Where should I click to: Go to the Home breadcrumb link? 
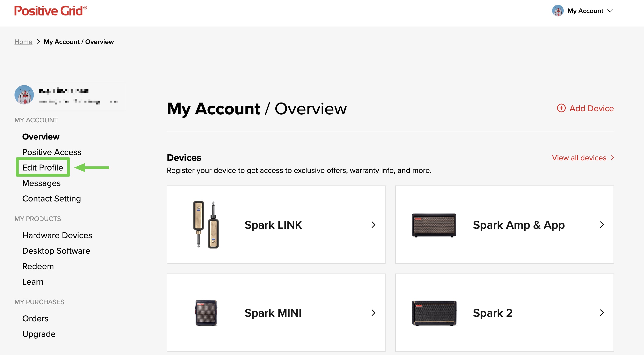(x=23, y=42)
